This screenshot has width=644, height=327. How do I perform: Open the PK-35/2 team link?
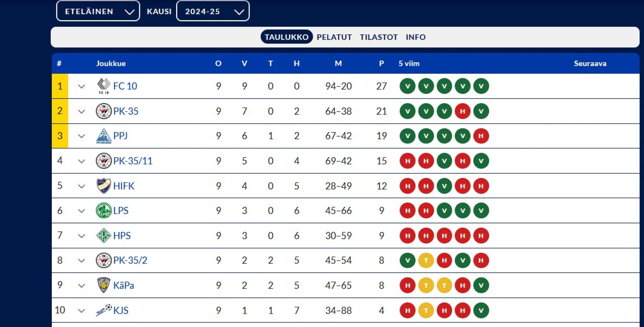pyautogui.click(x=130, y=260)
